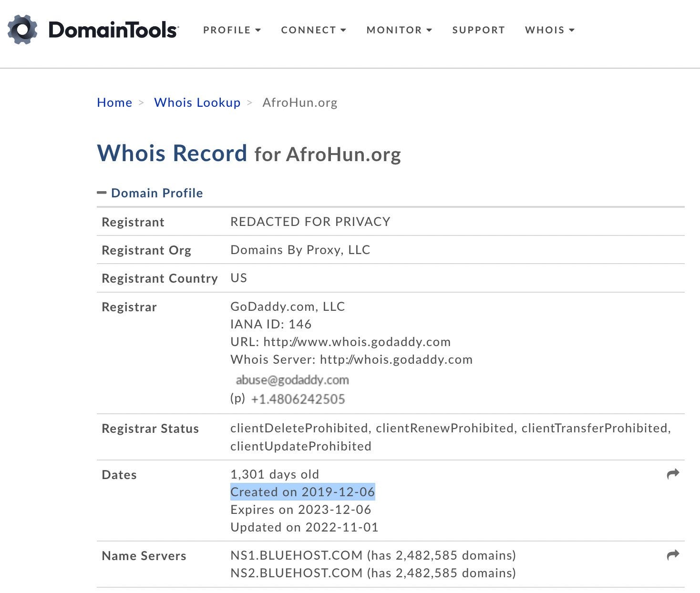Click the Registrant row label
The height and width of the screenshot is (593, 700).
point(133,222)
